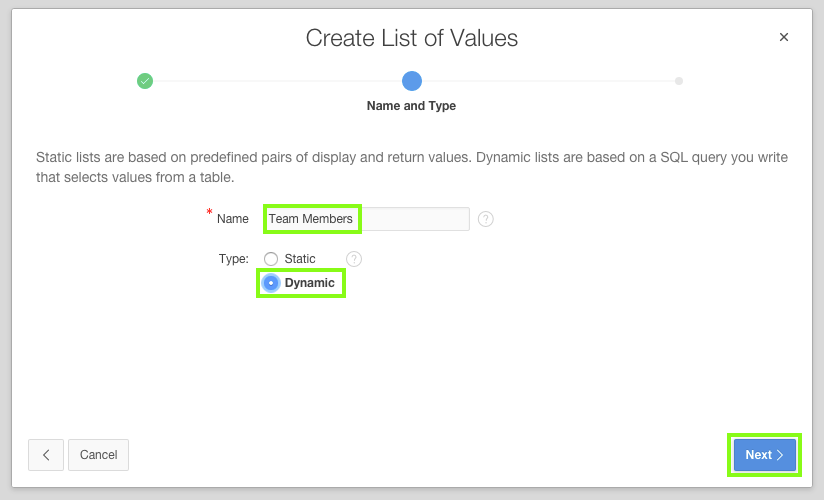Select the Static radio button
Viewport: 824px width, 500px height.
[271, 259]
